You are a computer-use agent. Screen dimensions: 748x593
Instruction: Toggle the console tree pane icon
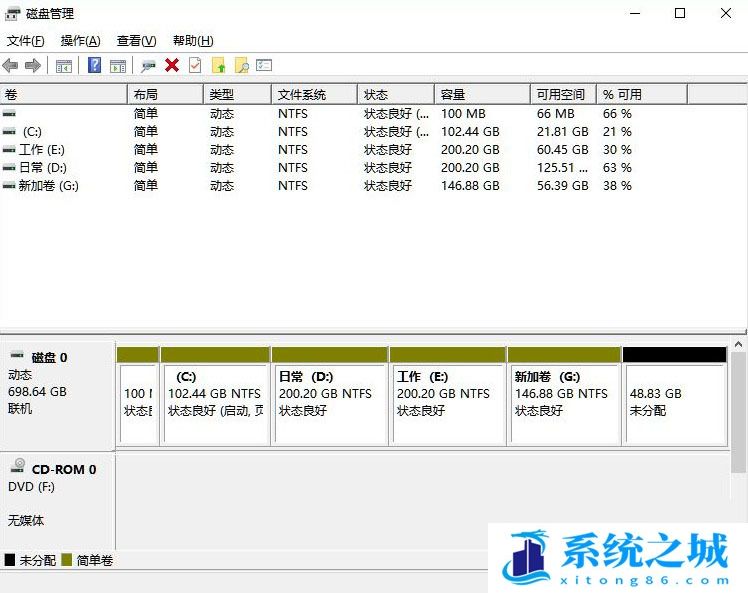pos(64,65)
